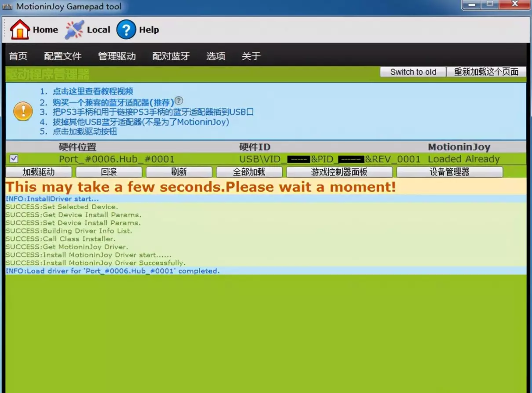Toggle the Port_#0006.Hub_#0001 device checkbox

(x=14, y=159)
